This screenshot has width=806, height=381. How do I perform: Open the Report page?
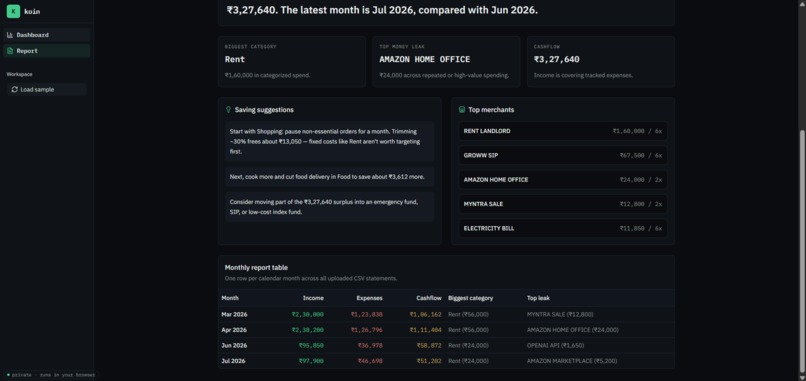click(x=47, y=51)
